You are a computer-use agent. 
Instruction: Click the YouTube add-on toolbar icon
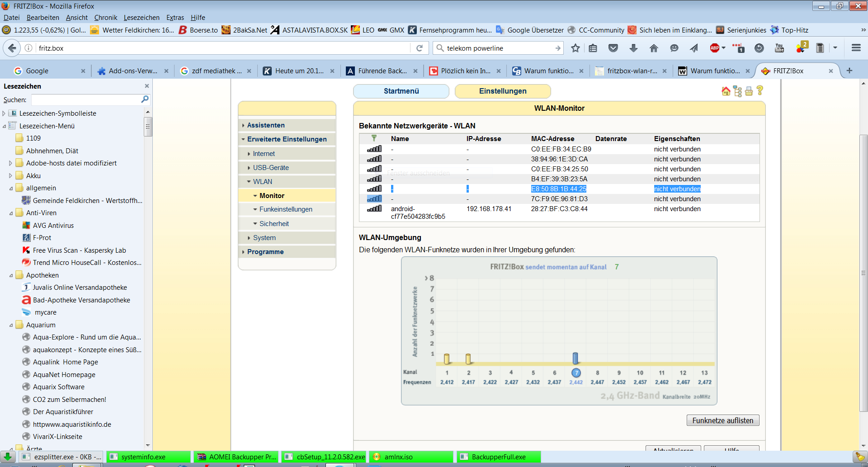coord(779,48)
